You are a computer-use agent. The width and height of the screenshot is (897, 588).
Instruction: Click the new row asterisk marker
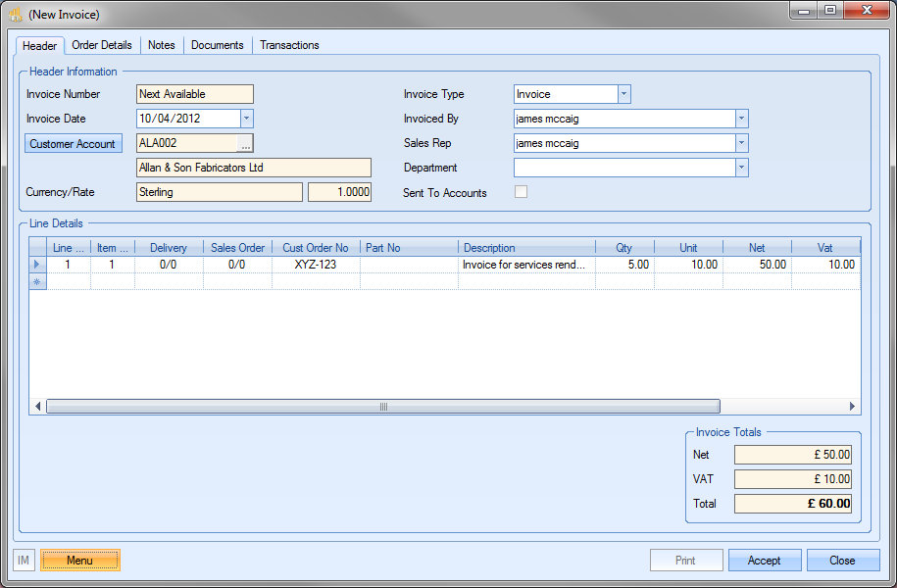[x=38, y=282]
